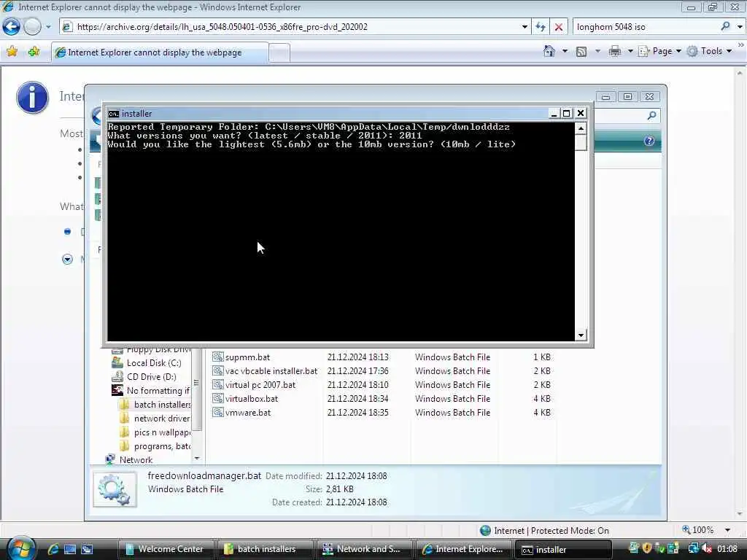The width and height of the screenshot is (747, 560).
Task: Click the Internet Explorer Forward button
Action: click(x=32, y=27)
